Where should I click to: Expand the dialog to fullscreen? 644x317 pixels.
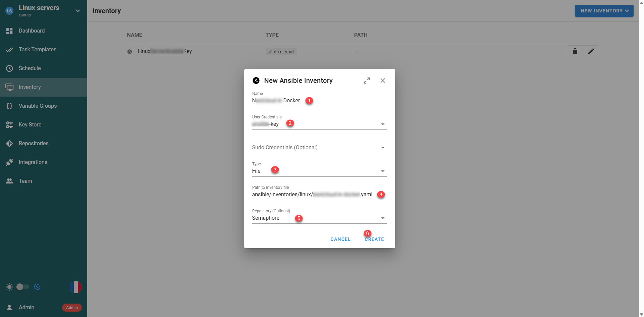point(367,81)
